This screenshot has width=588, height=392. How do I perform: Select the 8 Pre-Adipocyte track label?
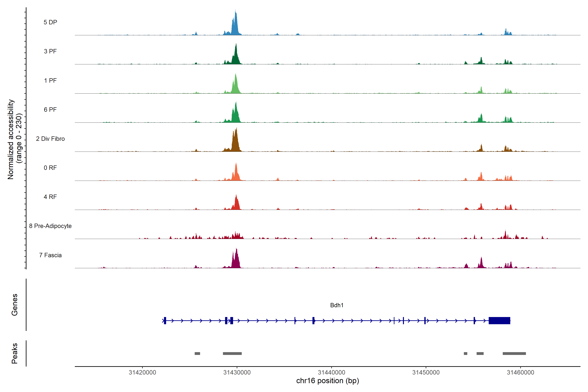(50, 226)
